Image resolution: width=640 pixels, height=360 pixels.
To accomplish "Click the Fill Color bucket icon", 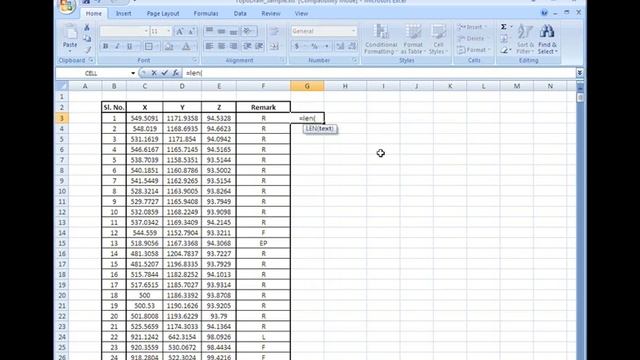I will tap(169, 47).
